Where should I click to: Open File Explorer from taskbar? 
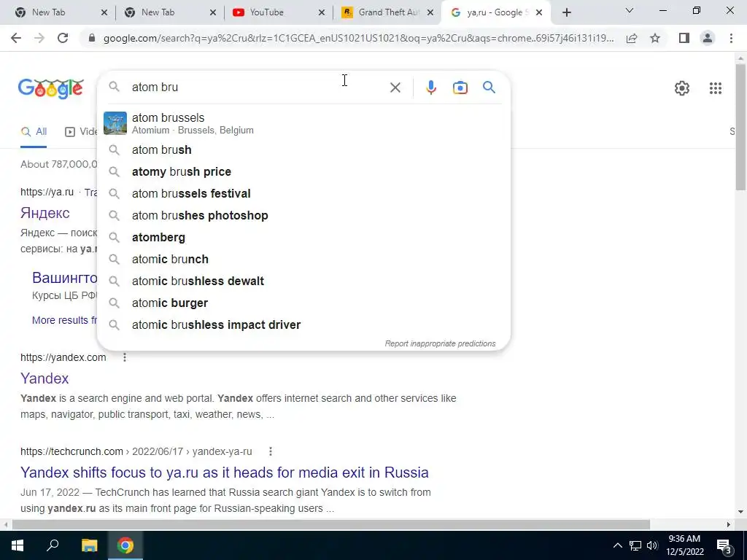pos(89,545)
